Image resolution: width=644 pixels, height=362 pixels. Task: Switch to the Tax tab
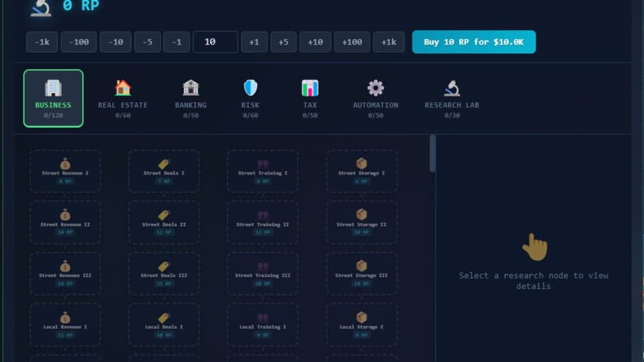(x=310, y=99)
